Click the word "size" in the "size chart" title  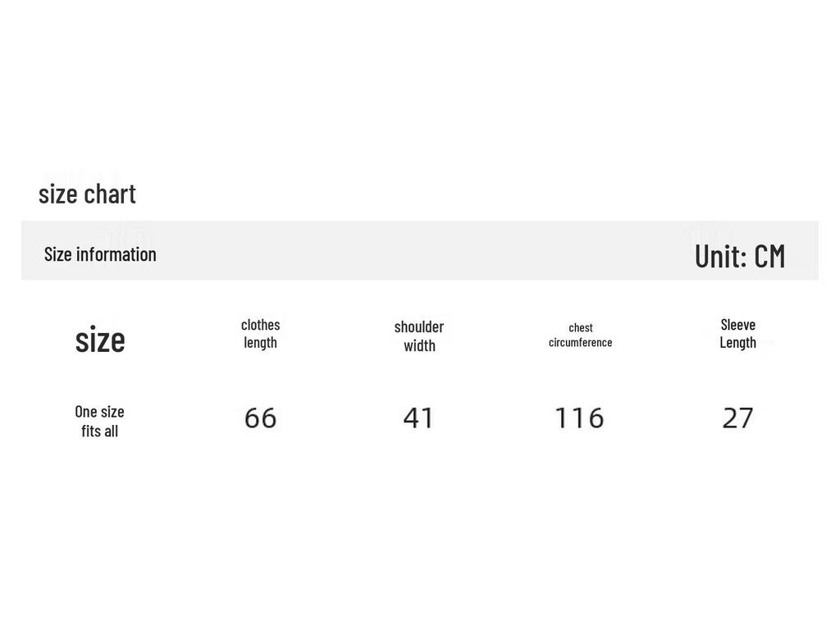[57, 194]
